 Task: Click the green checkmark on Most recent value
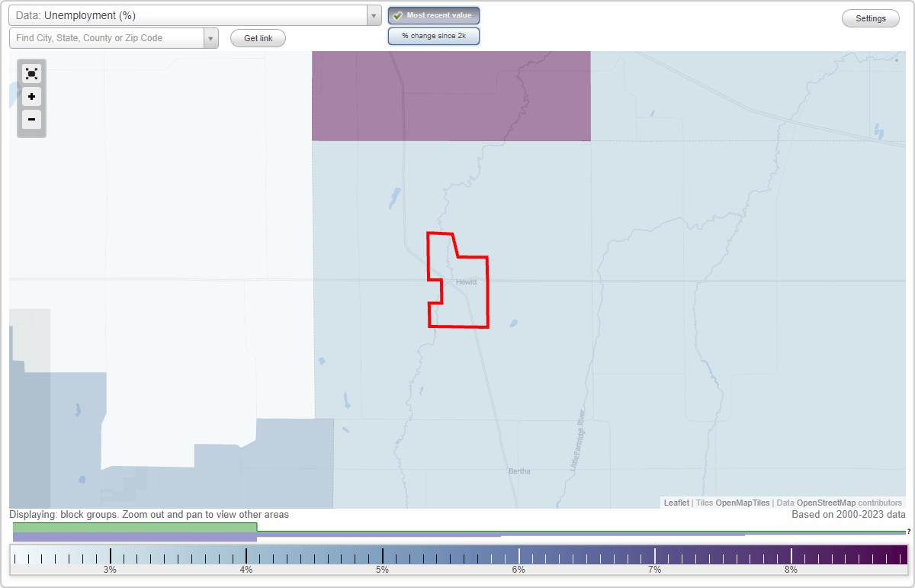point(399,14)
